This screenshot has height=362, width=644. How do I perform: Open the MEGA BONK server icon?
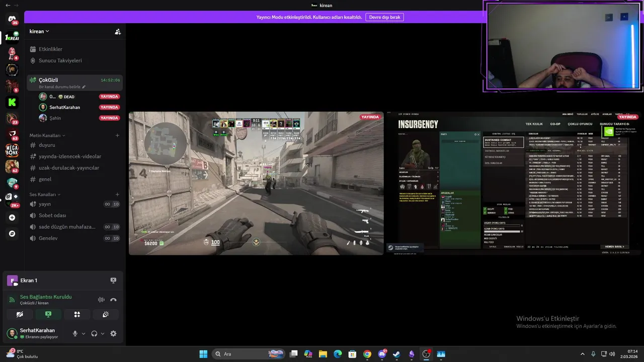[12, 150]
